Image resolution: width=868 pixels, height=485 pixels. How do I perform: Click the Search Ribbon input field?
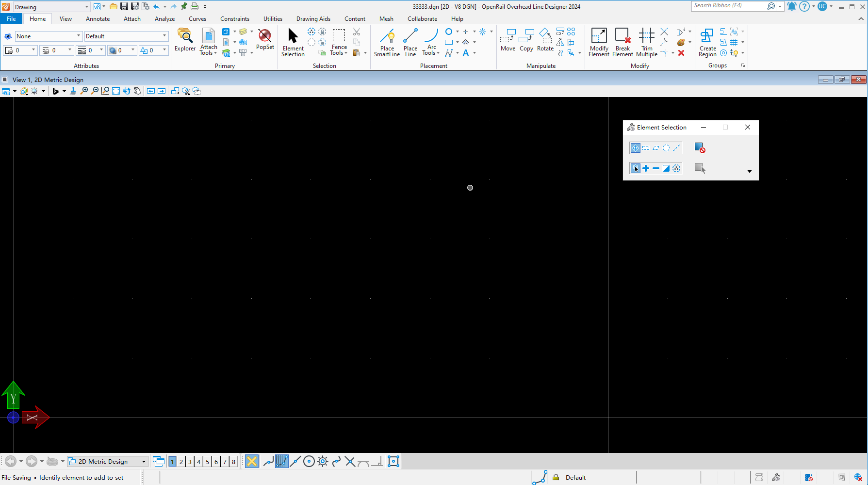728,6
